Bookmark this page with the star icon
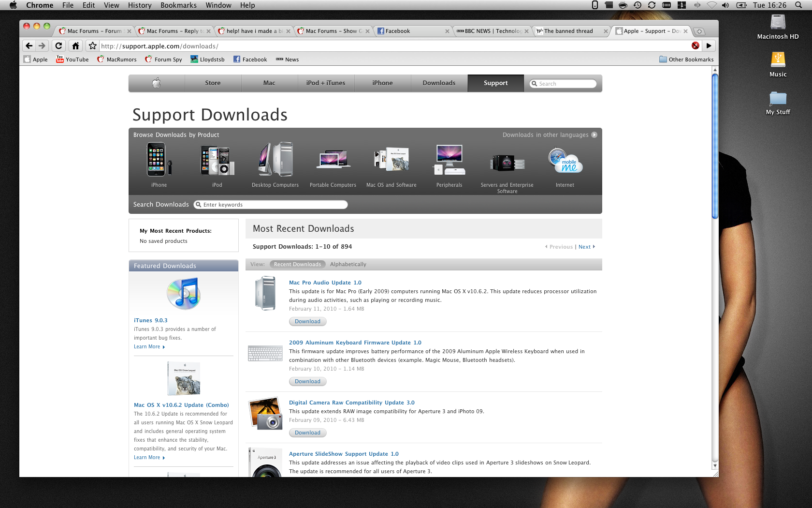This screenshot has width=812, height=508. click(92, 46)
